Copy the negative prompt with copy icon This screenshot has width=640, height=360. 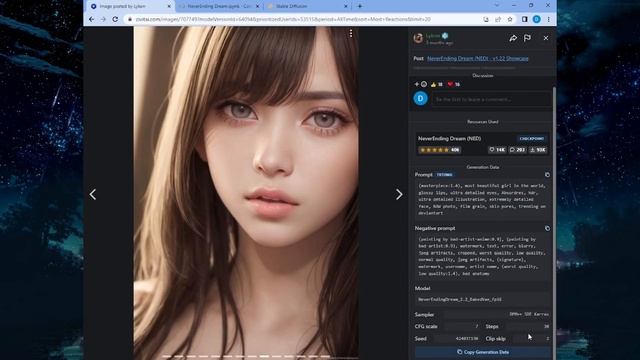[x=547, y=228]
